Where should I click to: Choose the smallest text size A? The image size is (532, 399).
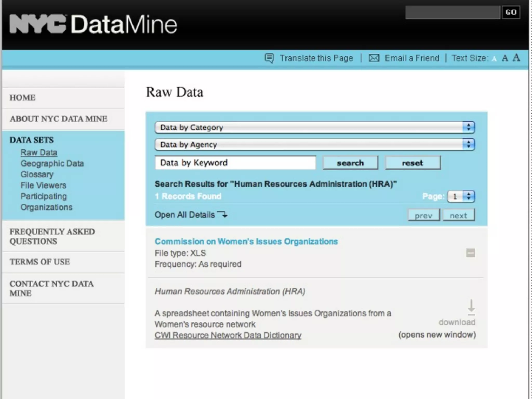point(494,59)
